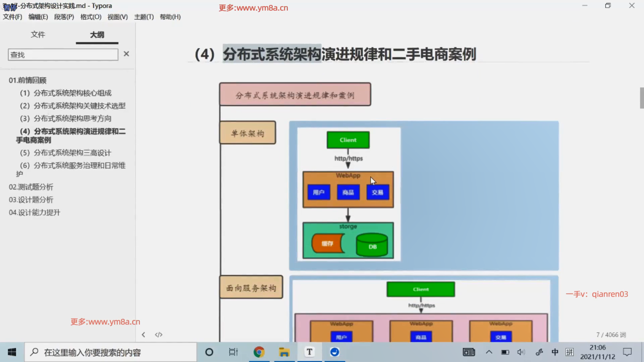Switch to the 大纲 sidebar tab

[x=97, y=35]
